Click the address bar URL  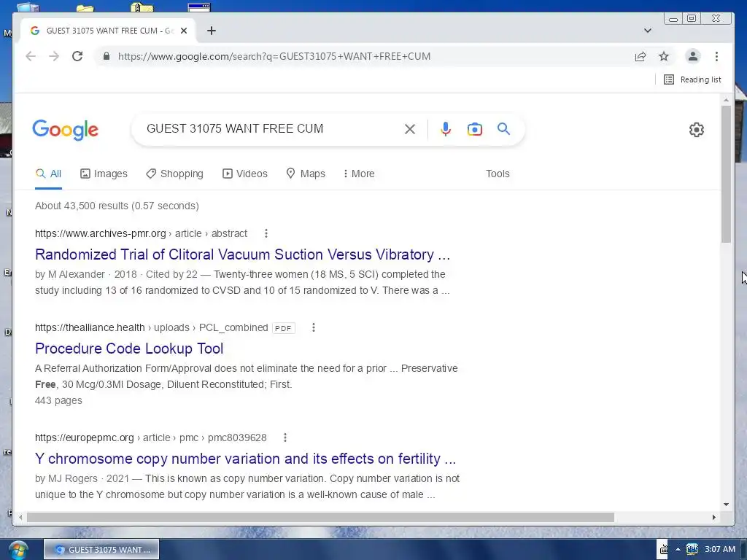click(x=274, y=56)
